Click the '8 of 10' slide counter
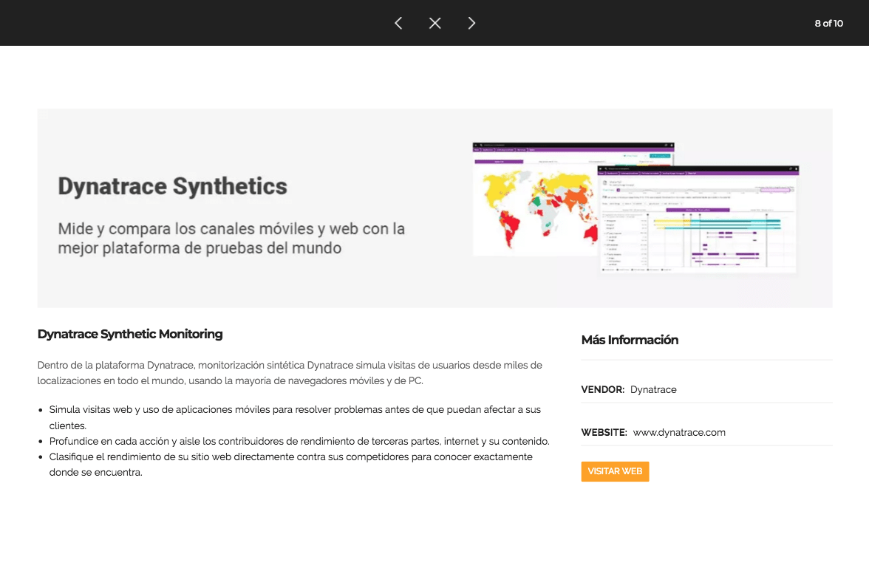 (x=828, y=23)
